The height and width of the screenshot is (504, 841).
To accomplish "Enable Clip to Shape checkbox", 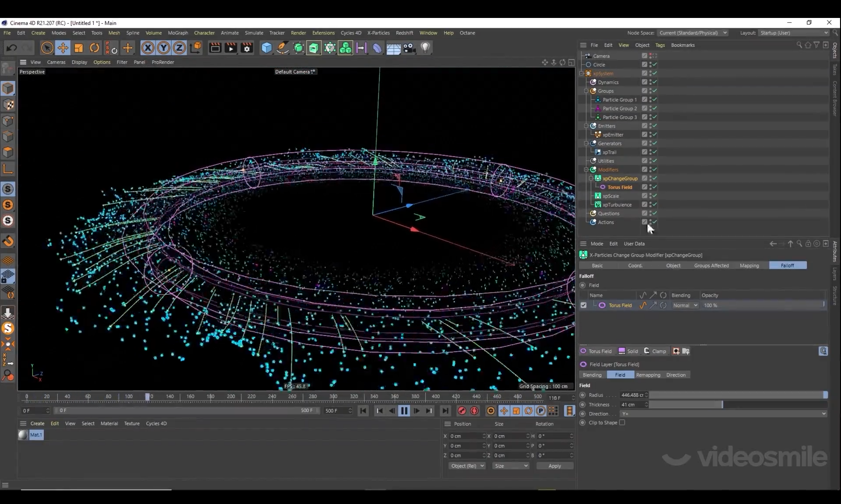I will pos(622,423).
